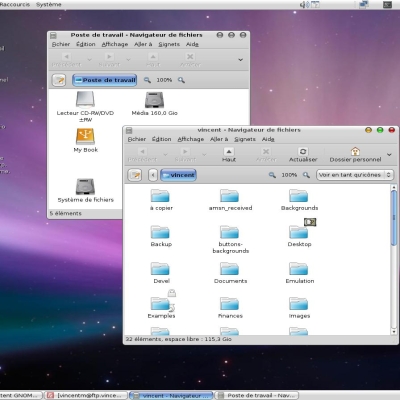Open the 'Voir en tant qu'icônes' view dropdown
This screenshot has width=400, height=400.
tap(355, 175)
